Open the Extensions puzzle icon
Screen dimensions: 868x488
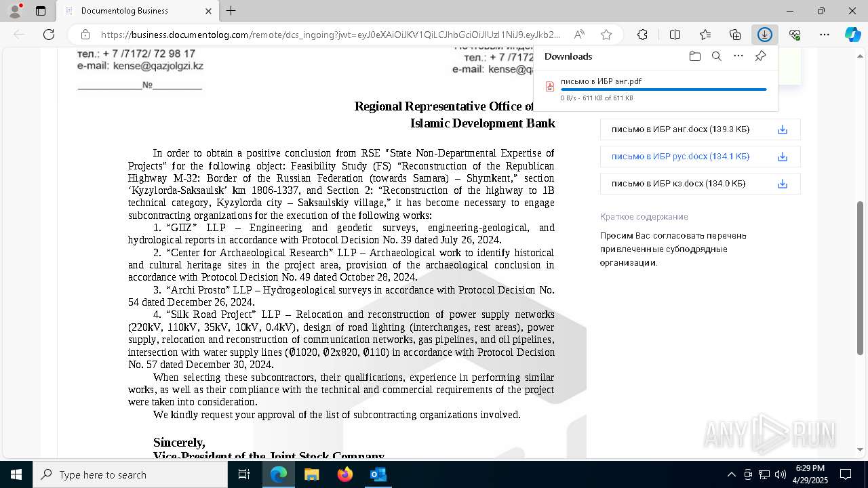(642, 35)
